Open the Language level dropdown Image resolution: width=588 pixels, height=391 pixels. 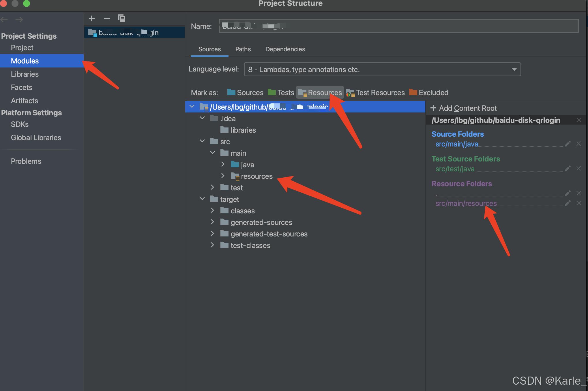pyautogui.click(x=382, y=69)
